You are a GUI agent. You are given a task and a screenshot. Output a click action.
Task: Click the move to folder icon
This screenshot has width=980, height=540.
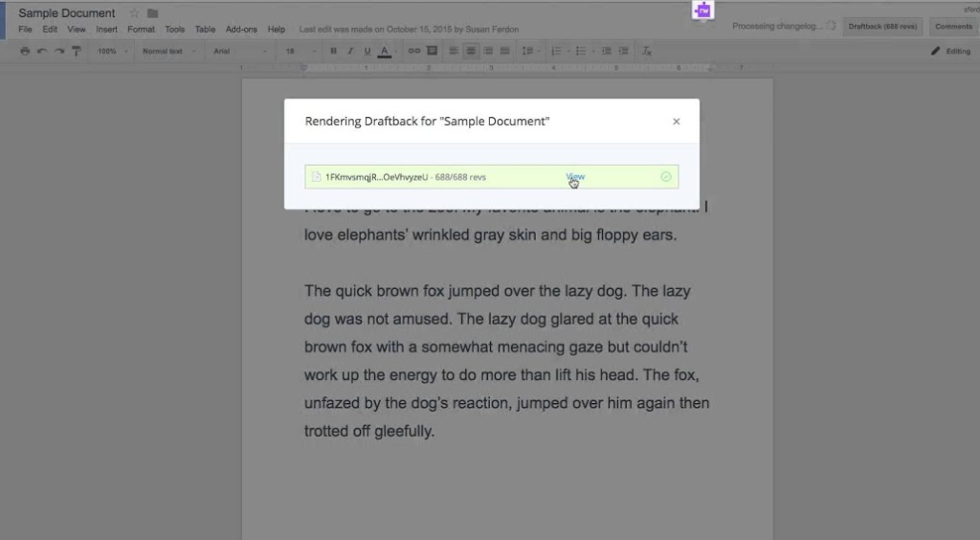152,13
